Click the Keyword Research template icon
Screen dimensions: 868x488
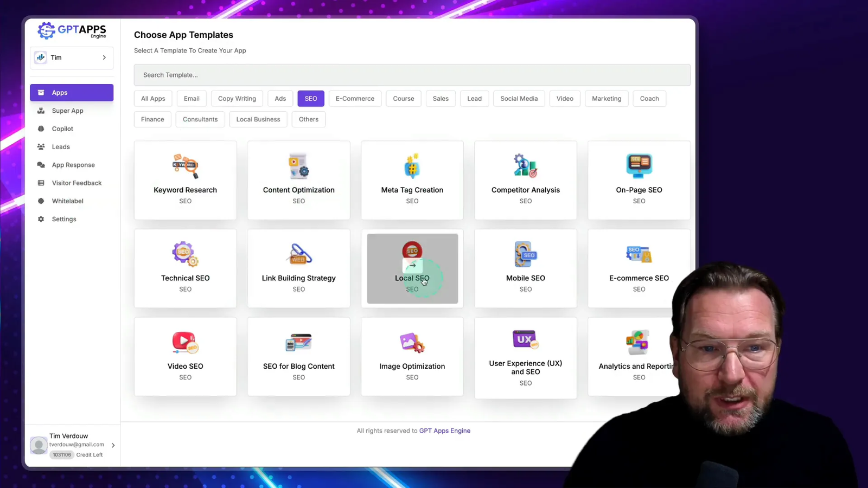tap(185, 166)
